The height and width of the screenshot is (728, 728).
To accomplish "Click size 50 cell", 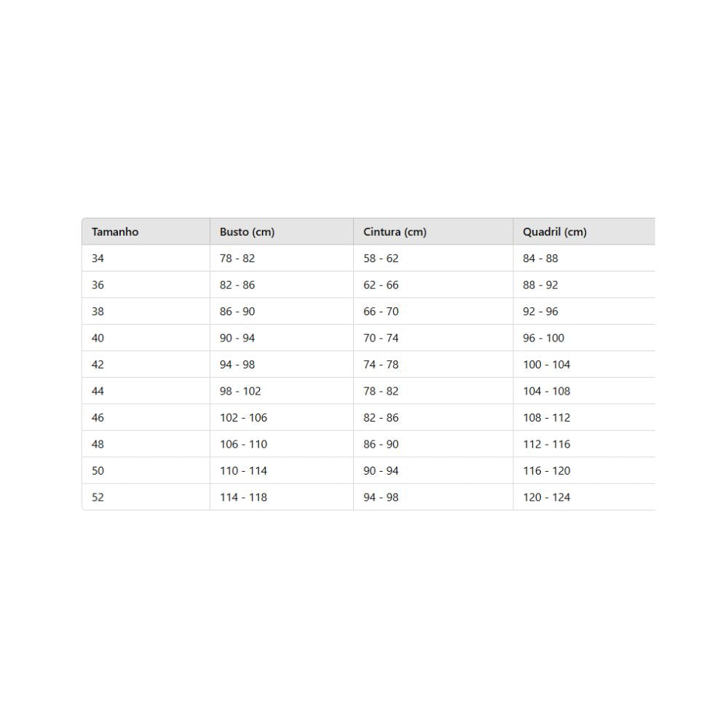I will click(98, 471).
